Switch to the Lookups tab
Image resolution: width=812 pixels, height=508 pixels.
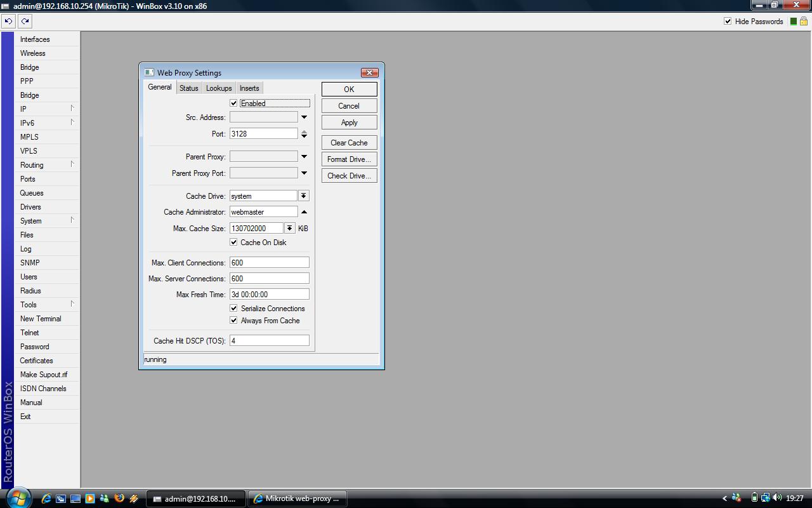(219, 88)
